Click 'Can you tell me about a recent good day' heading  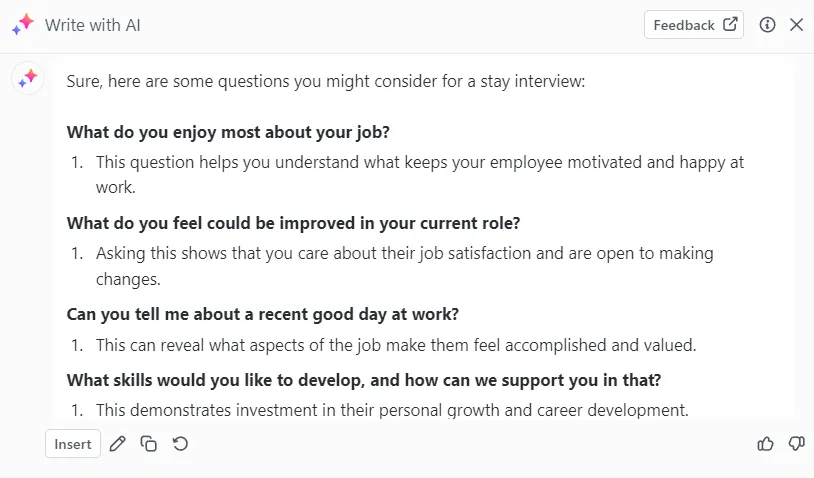tap(263, 315)
